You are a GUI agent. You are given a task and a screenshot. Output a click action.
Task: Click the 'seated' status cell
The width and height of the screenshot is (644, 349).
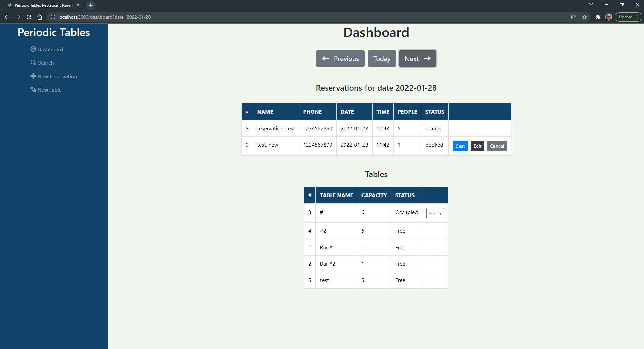pos(435,128)
